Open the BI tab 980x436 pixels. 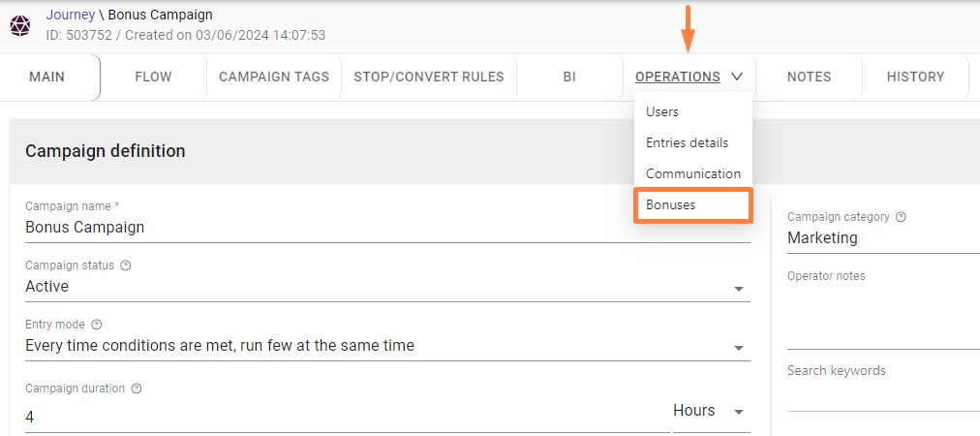(x=569, y=77)
